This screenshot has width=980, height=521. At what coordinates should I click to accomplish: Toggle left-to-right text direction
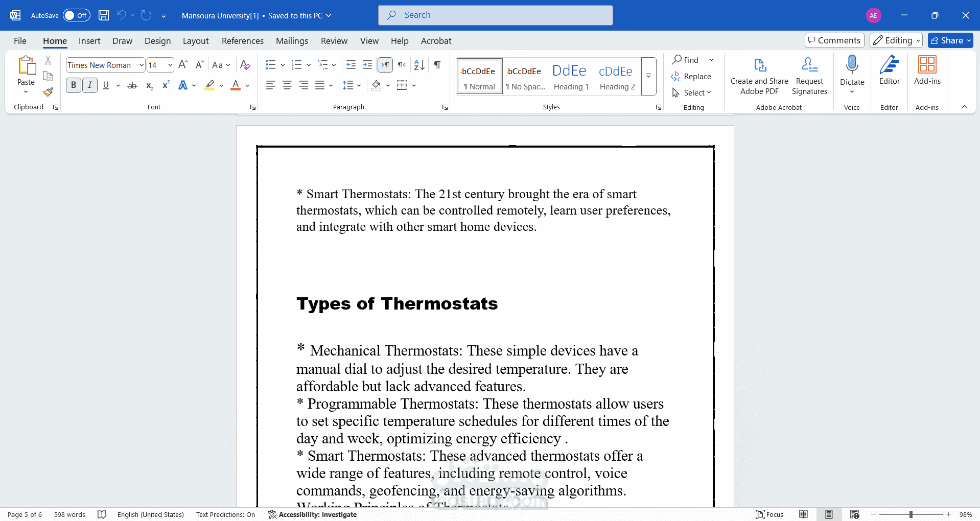coord(385,65)
